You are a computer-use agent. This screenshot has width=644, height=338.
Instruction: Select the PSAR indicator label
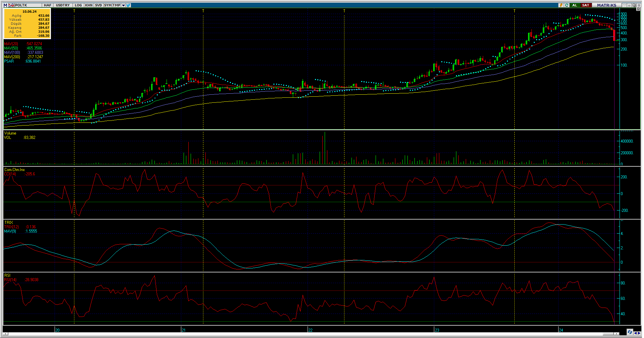pyautogui.click(x=9, y=61)
